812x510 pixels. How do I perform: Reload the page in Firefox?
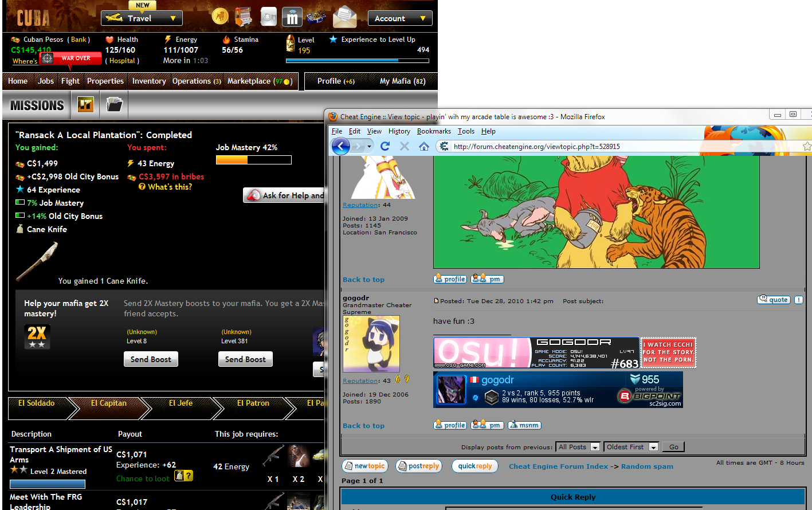pyautogui.click(x=385, y=146)
